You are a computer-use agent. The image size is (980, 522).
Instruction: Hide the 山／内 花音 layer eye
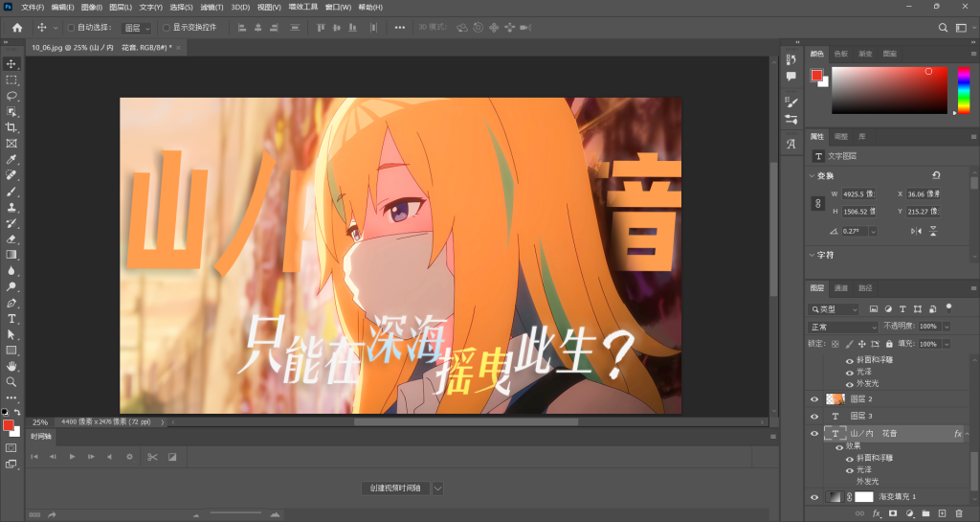(813, 433)
